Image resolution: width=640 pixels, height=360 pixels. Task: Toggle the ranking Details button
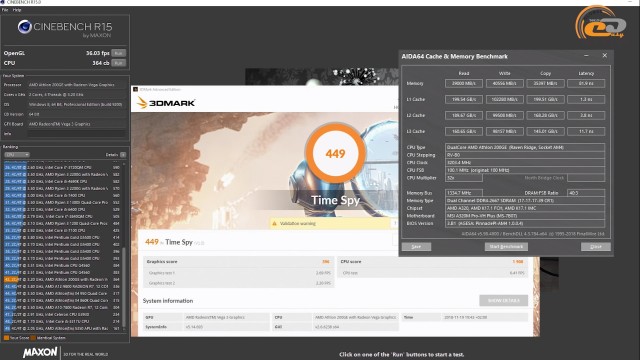(123, 155)
